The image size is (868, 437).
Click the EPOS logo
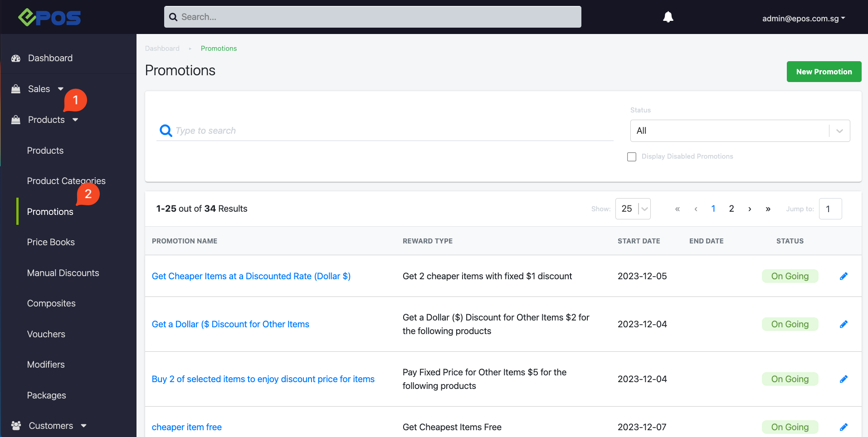[49, 17]
